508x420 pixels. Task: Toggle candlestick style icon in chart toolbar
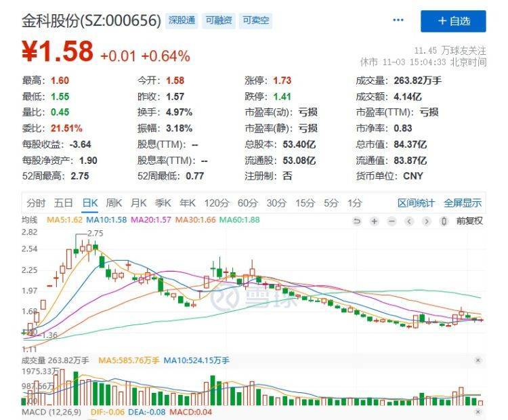click(444, 221)
